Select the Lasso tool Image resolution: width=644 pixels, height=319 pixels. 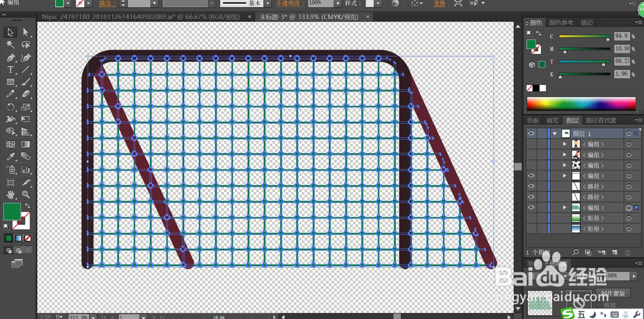(26, 44)
